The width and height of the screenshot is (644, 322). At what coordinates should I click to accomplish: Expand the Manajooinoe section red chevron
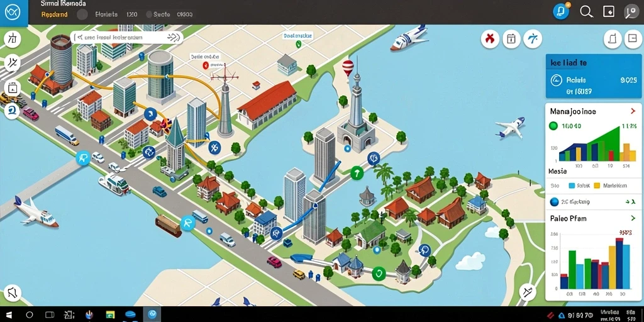tap(633, 111)
